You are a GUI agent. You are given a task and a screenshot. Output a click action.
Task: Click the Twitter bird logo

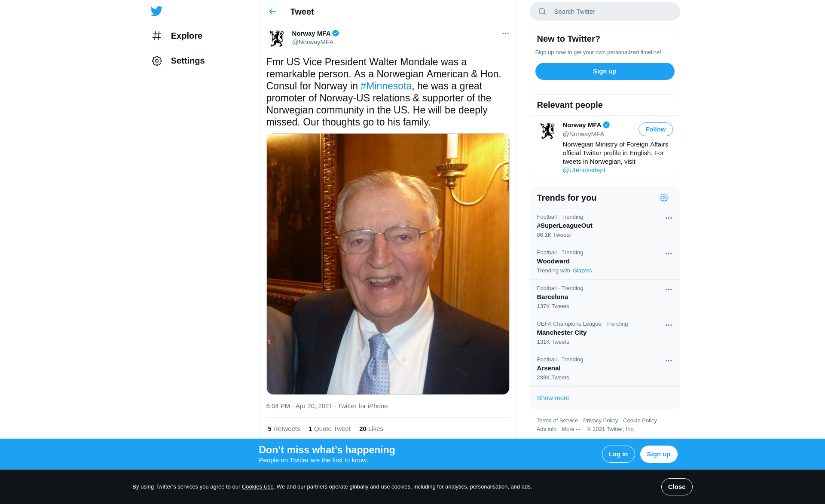(x=156, y=11)
